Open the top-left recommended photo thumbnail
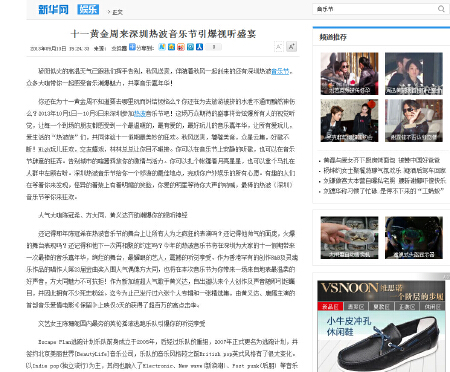Screen dimensions: 450x372 pyautogui.click(x=349, y=74)
